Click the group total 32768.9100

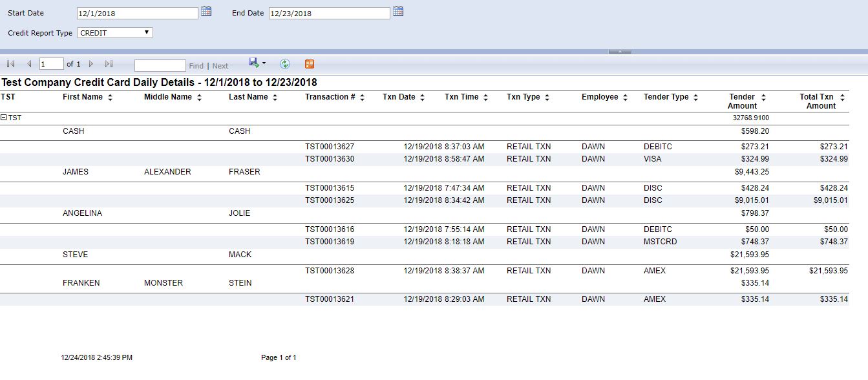click(x=750, y=118)
